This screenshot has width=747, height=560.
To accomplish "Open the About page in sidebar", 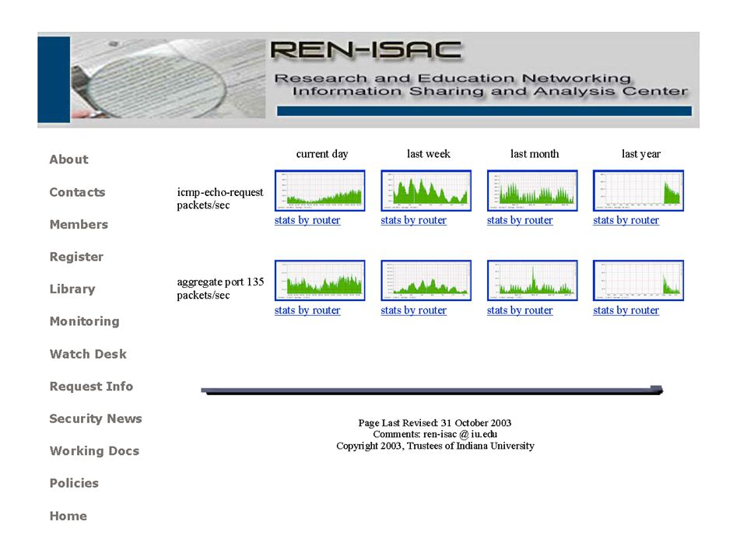I will (68, 159).
